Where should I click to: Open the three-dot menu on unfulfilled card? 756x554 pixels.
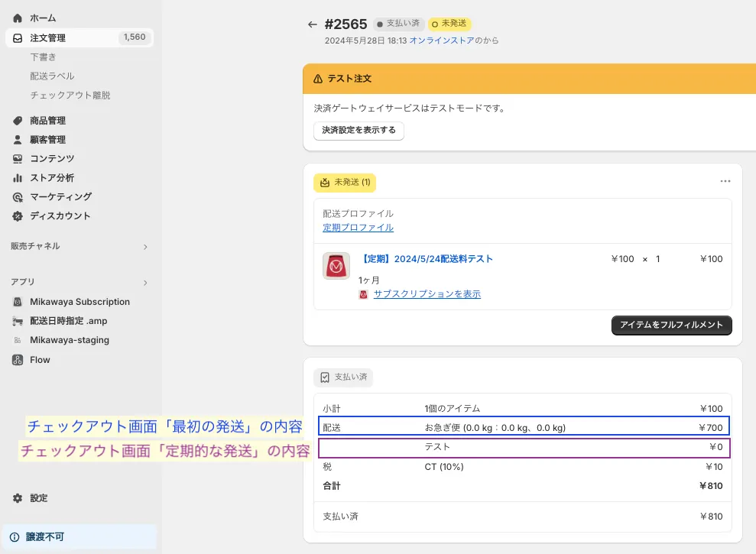pos(725,182)
